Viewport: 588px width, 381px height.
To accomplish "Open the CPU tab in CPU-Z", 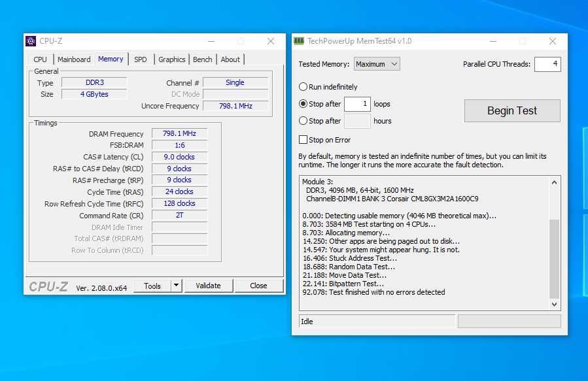I will point(40,59).
